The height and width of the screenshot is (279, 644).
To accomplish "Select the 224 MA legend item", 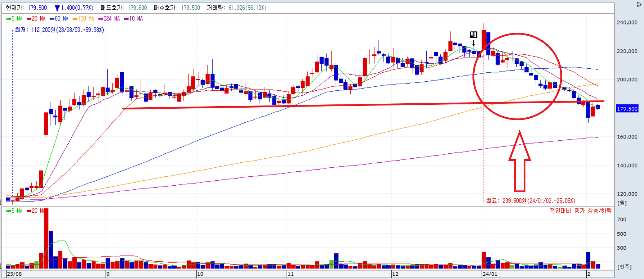I will point(109,19).
